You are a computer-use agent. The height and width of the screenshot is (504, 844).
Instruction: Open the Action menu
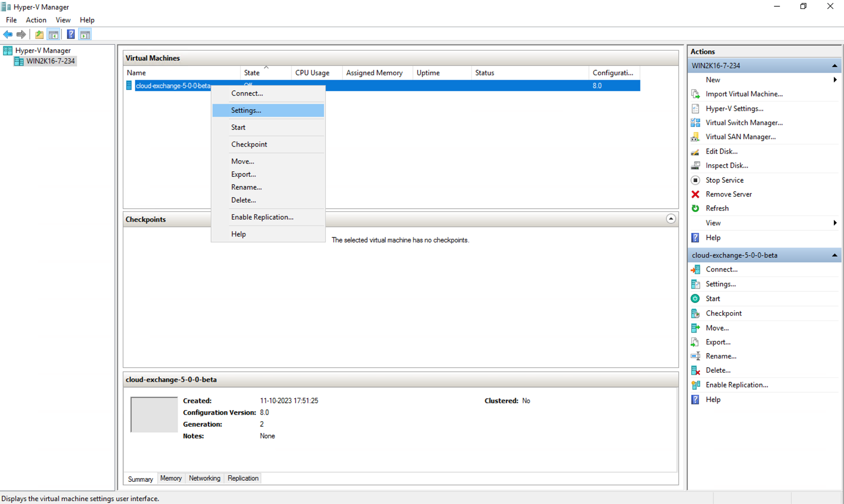pyautogui.click(x=36, y=20)
